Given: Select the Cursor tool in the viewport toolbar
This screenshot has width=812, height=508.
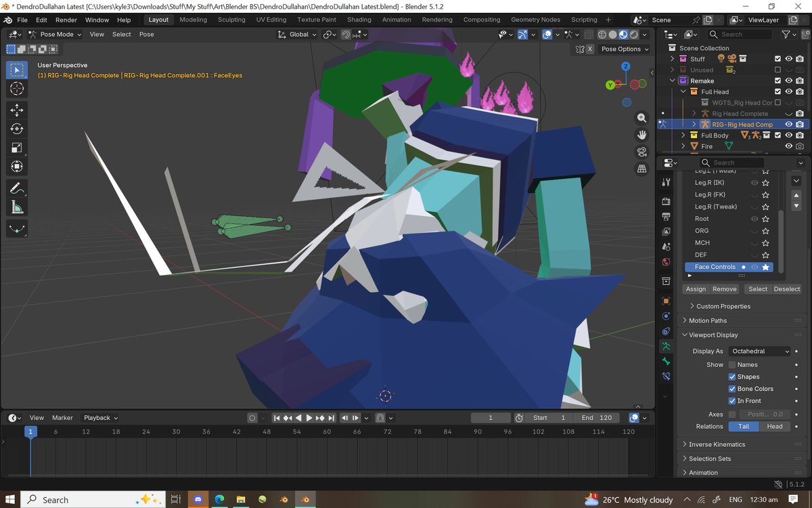Looking at the screenshot, I should [x=17, y=89].
